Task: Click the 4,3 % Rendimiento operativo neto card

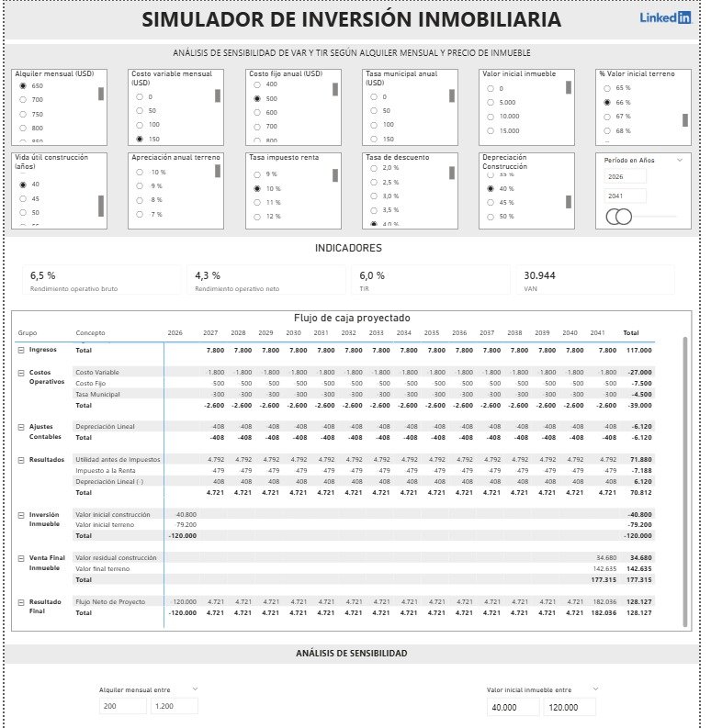Action: tap(266, 280)
